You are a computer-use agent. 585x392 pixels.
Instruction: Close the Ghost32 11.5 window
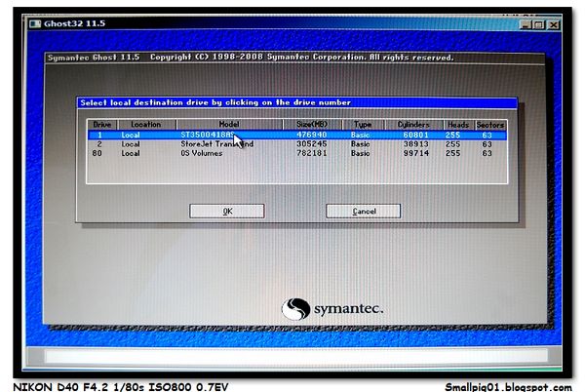click(554, 25)
